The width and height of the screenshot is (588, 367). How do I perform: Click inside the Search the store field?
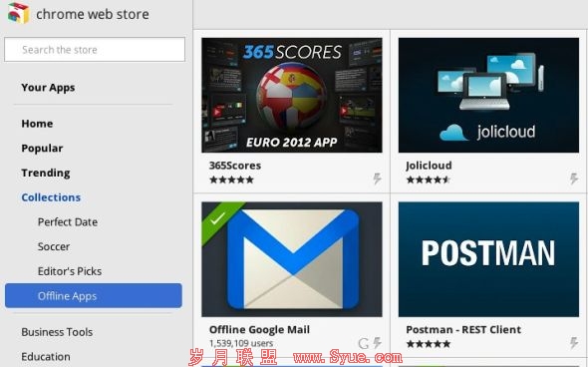(95, 50)
